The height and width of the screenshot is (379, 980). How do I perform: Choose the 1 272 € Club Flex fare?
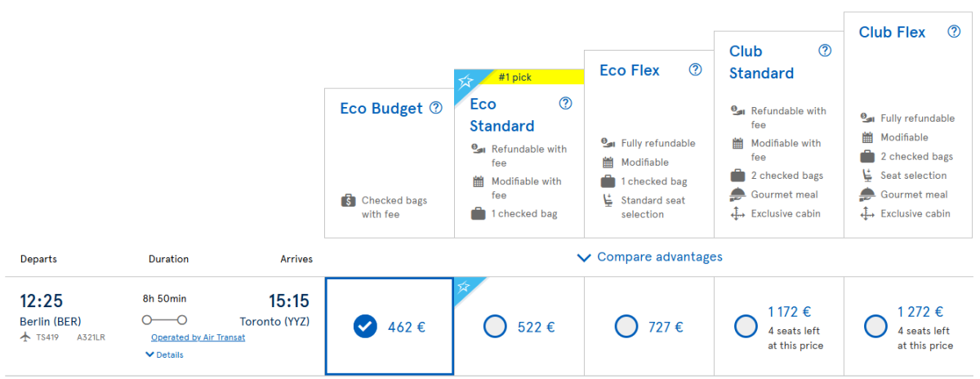coord(875,327)
